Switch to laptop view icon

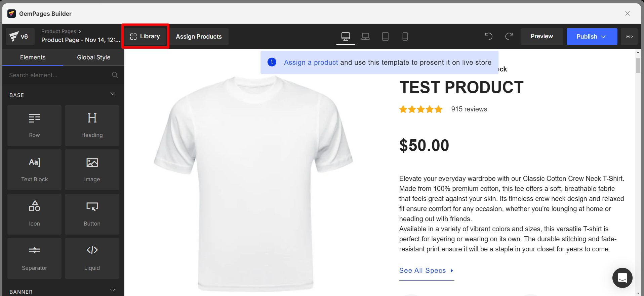(x=365, y=36)
